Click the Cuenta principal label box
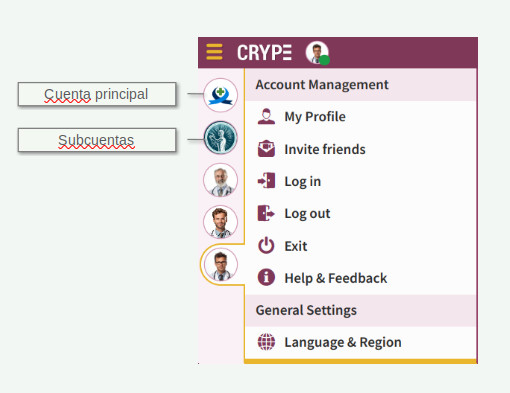Viewport: 510px width, 393px height. (x=97, y=94)
